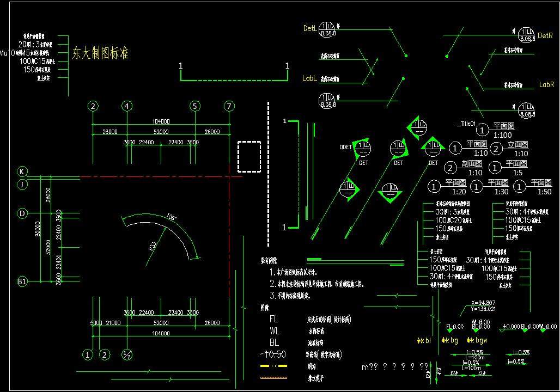Click the FL ±0.00 elevation marker
Screen dimensions: 560x392
click(455, 327)
